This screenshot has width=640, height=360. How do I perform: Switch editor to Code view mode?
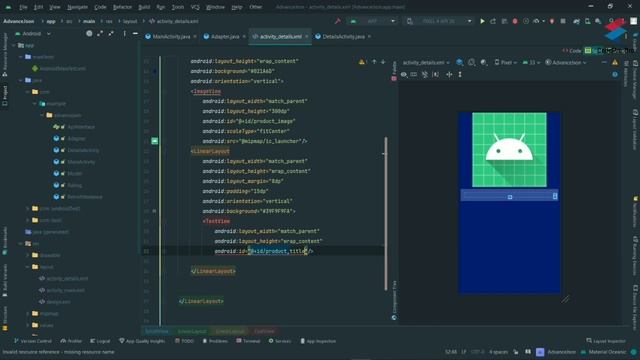572,51
